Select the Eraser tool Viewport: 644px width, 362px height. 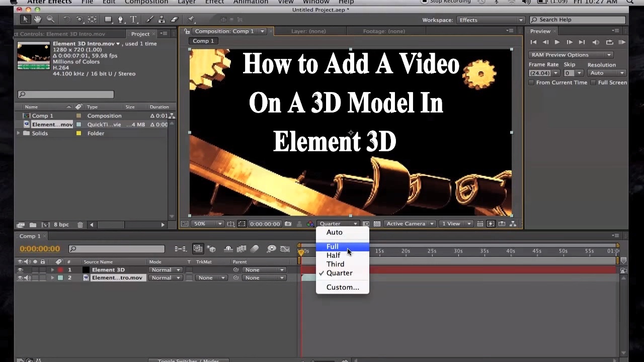tap(175, 20)
